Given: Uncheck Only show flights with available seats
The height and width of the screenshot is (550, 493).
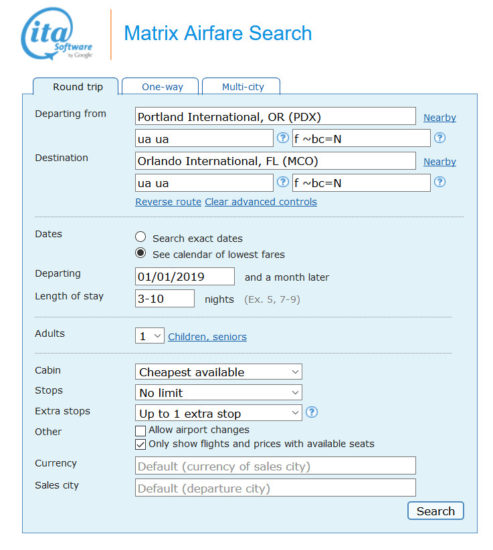Looking at the screenshot, I should click(140, 444).
